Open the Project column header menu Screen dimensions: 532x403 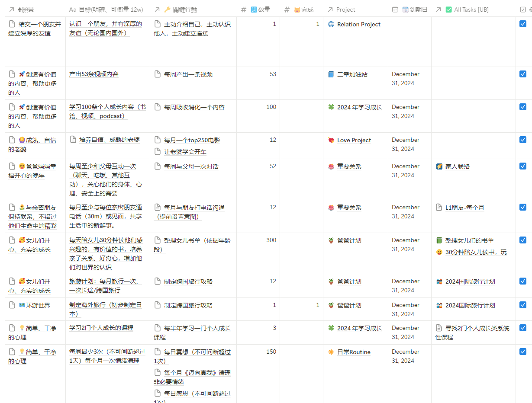pos(345,10)
